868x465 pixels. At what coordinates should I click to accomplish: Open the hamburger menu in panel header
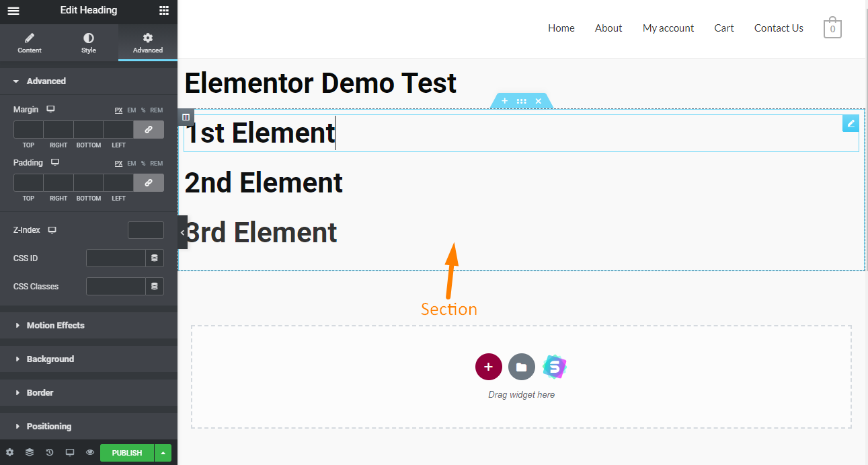click(x=13, y=11)
